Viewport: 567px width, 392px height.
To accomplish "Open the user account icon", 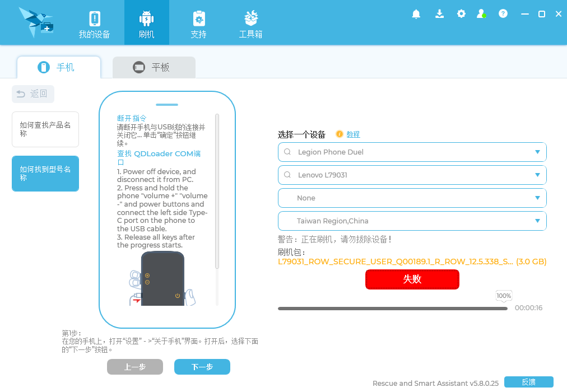I will coord(481,14).
